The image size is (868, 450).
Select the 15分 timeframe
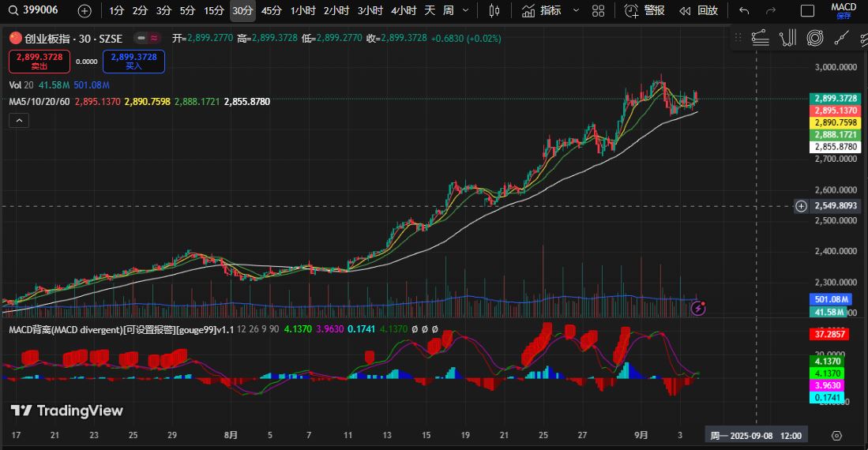pyautogui.click(x=213, y=10)
